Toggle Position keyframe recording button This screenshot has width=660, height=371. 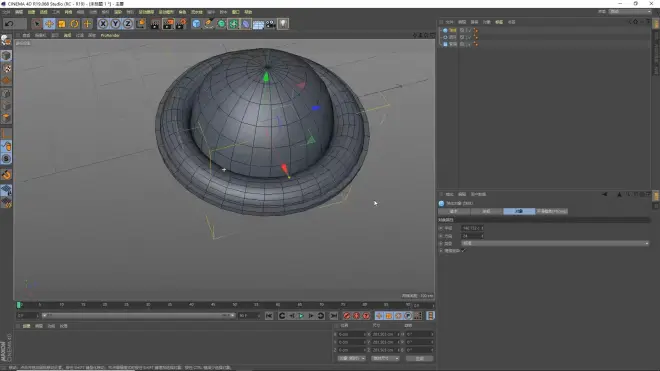pyautogui.click(x=379, y=316)
